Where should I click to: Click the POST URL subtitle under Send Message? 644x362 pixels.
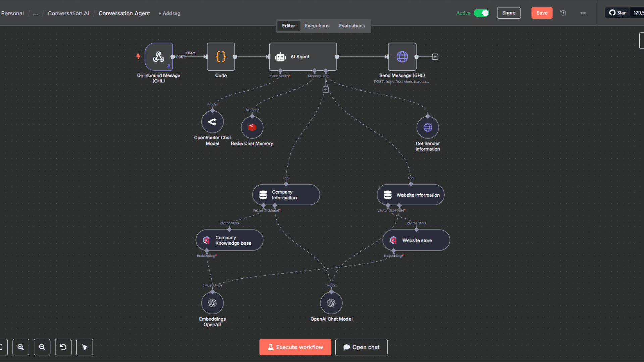click(401, 82)
